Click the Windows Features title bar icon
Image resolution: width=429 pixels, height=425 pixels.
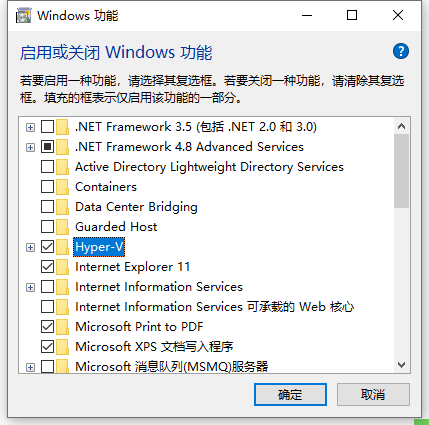tap(23, 16)
